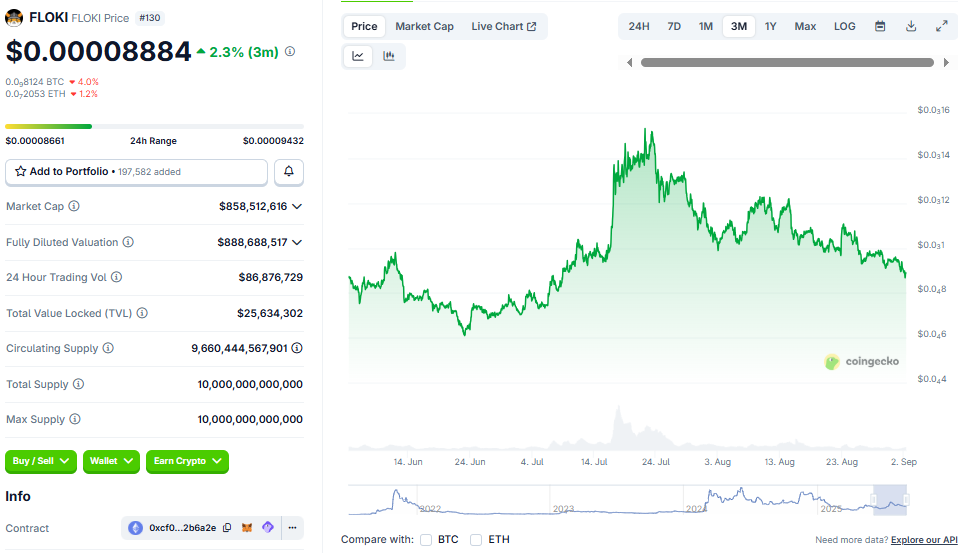Open the Live Chart tab
This screenshot has width=960, height=553.
pyautogui.click(x=503, y=26)
